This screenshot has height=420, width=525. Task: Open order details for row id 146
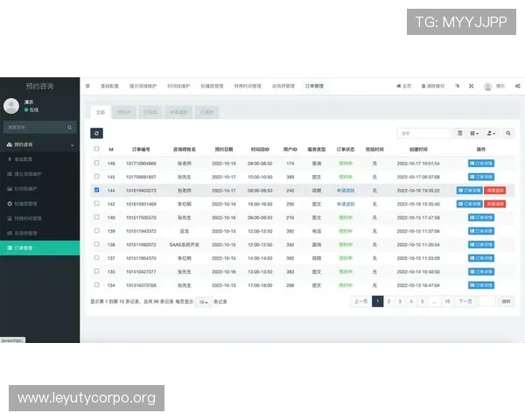[x=481, y=164]
